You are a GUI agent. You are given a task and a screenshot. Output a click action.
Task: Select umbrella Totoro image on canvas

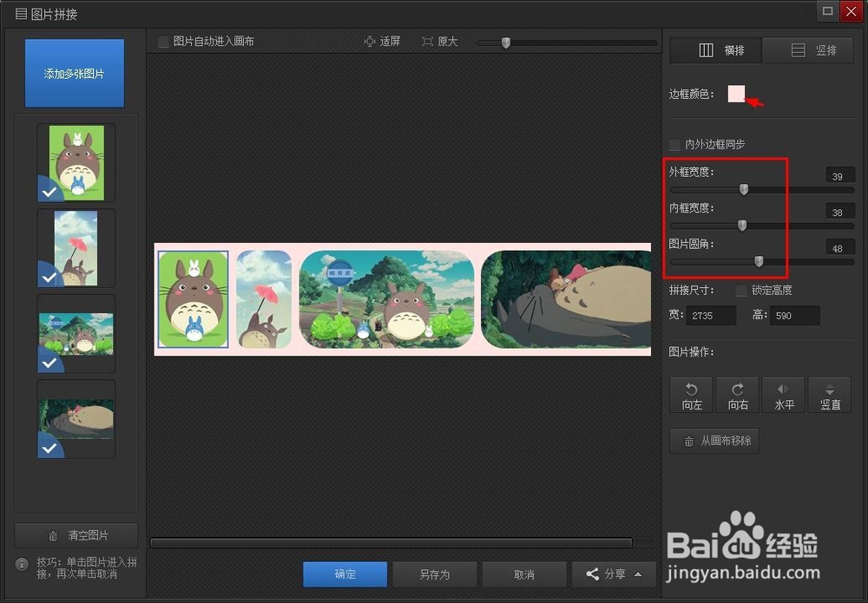[x=264, y=299]
